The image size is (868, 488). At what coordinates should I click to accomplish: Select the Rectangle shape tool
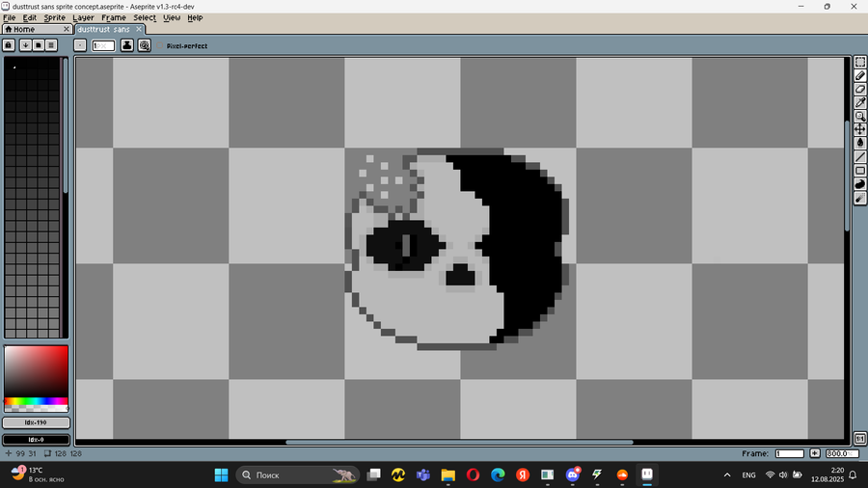[859, 171]
